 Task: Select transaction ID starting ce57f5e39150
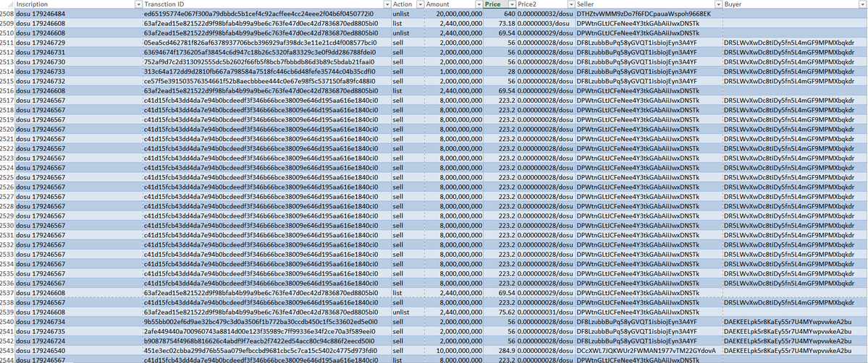click(266, 81)
